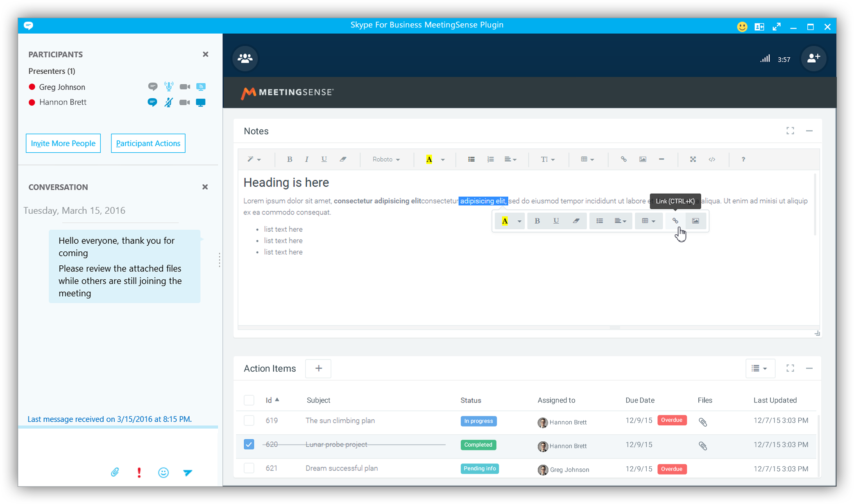Click the Skype conversation icon in title bar
Viewport: 854px width, 504px height.
[28, 25]
